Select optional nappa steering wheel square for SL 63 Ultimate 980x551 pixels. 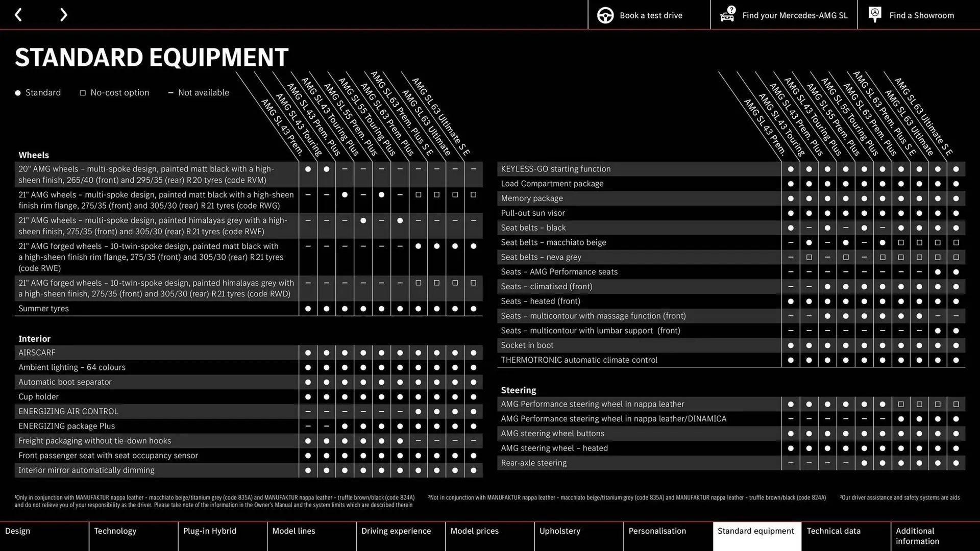pos(938,404)
